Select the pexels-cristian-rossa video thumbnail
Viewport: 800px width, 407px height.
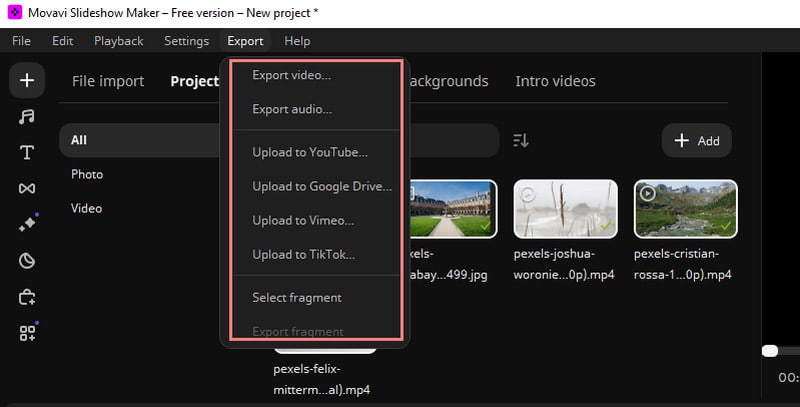tap(685, 209)
